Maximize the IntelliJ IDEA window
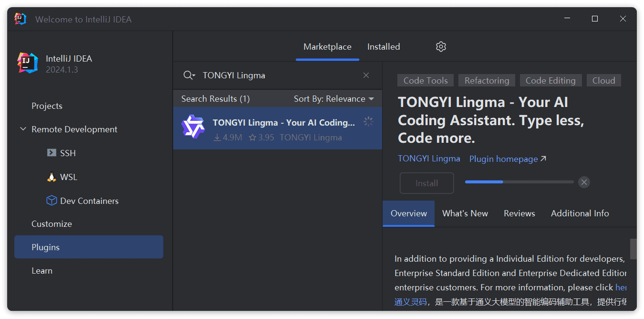 595,19
